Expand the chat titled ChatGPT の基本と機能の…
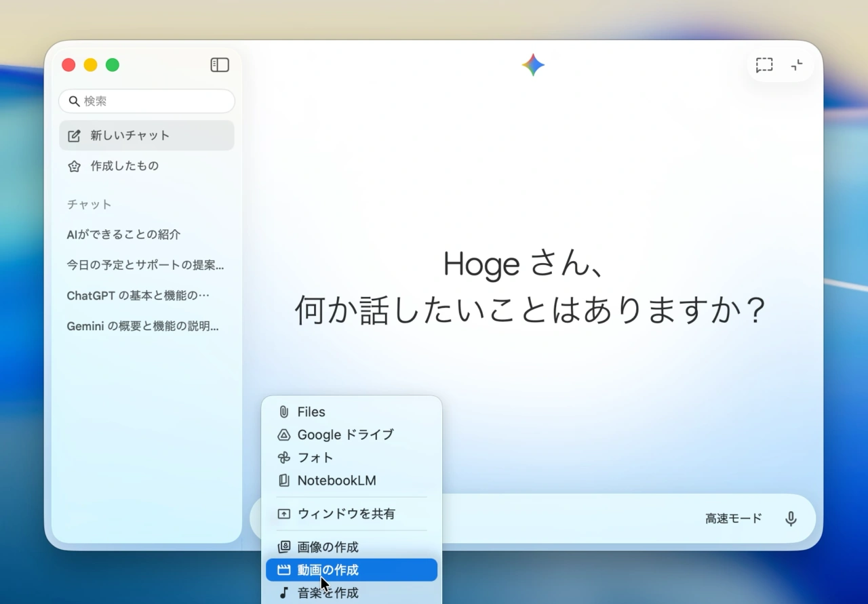Image resolution: width=868 pixels, height=604 pixels. click(x=138, y=295)
